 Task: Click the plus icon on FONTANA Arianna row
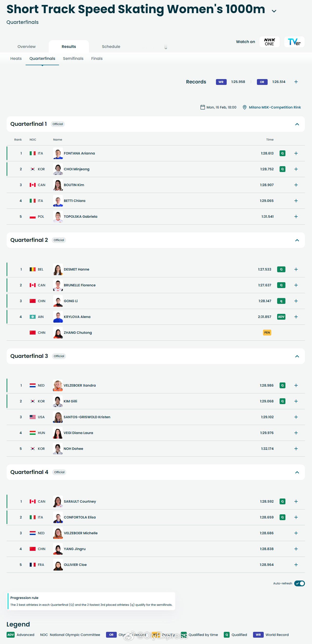[296, 153]
